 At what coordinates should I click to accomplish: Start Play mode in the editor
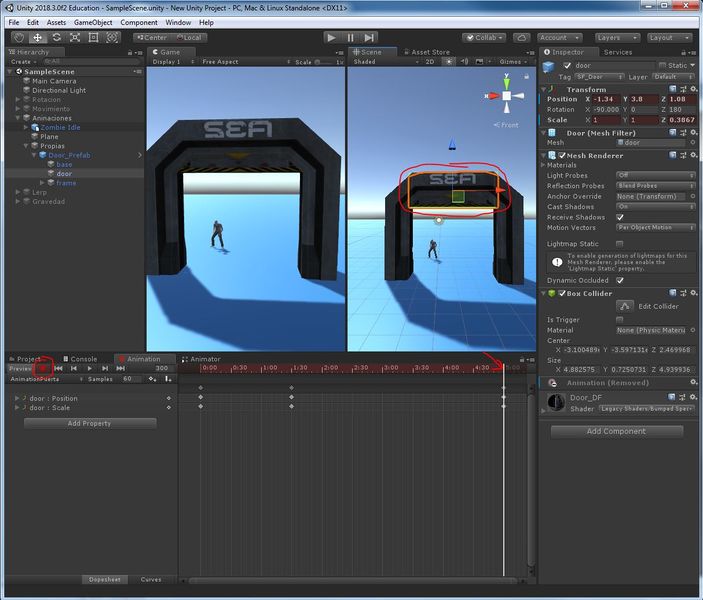[x=331, y=38]
